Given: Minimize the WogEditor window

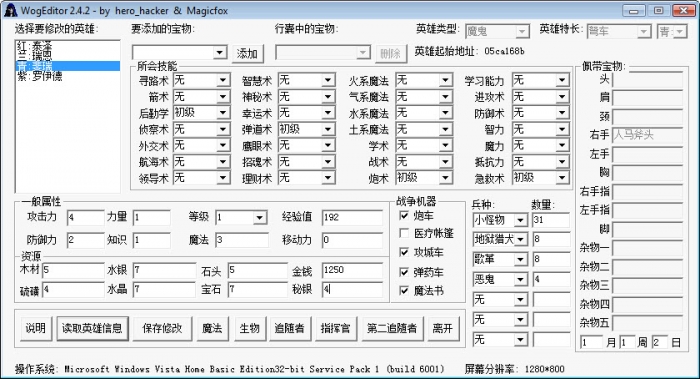Looking at the screenshot, I should click(634, 11).
